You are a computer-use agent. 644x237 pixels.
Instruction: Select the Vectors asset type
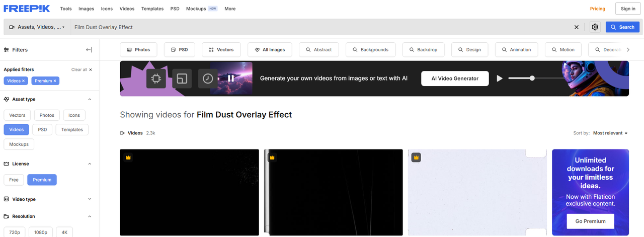[17, 115]
